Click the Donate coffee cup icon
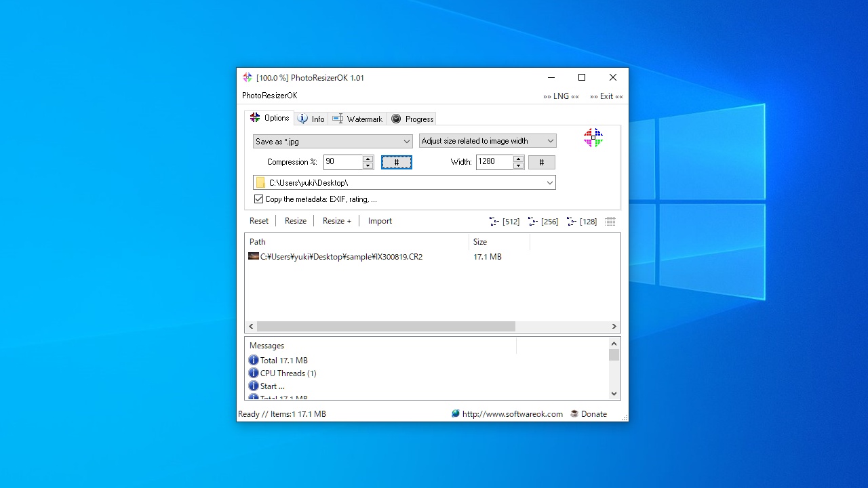The width and height of the screenshot is (868, 488). [574, 413]
